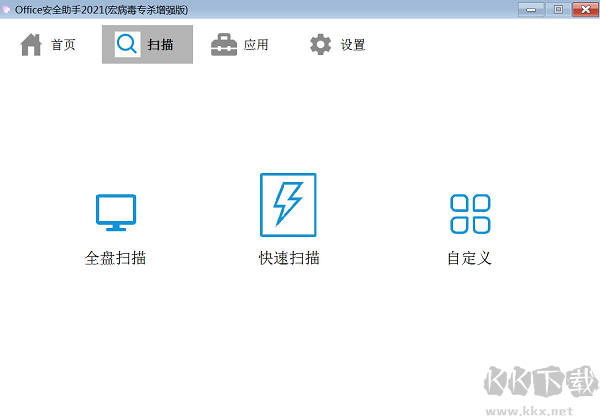600x418 pixels.
Task: Click the 快速扫描 label
Action: [x=289, y=258]
